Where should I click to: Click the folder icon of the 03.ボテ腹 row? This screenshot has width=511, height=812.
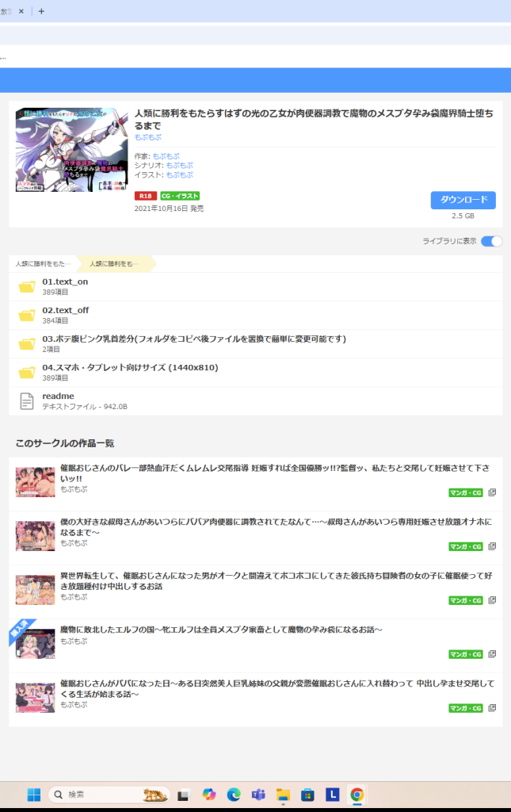(27, 343)
